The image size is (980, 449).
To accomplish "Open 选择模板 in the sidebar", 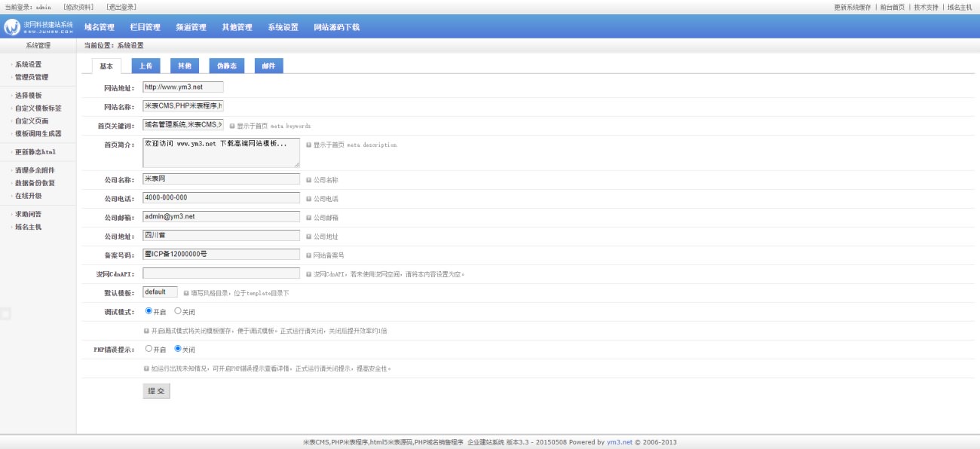I will [x=29, y=96].
